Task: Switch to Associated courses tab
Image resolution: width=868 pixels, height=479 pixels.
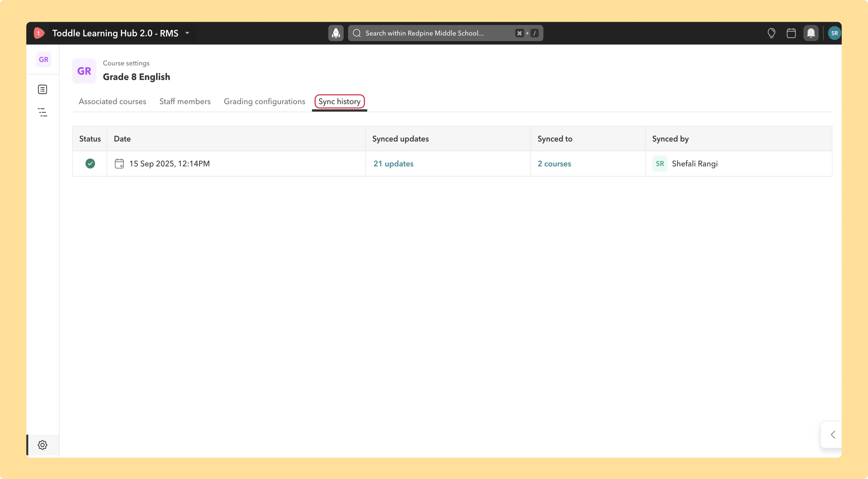Action: coord(113,102)
